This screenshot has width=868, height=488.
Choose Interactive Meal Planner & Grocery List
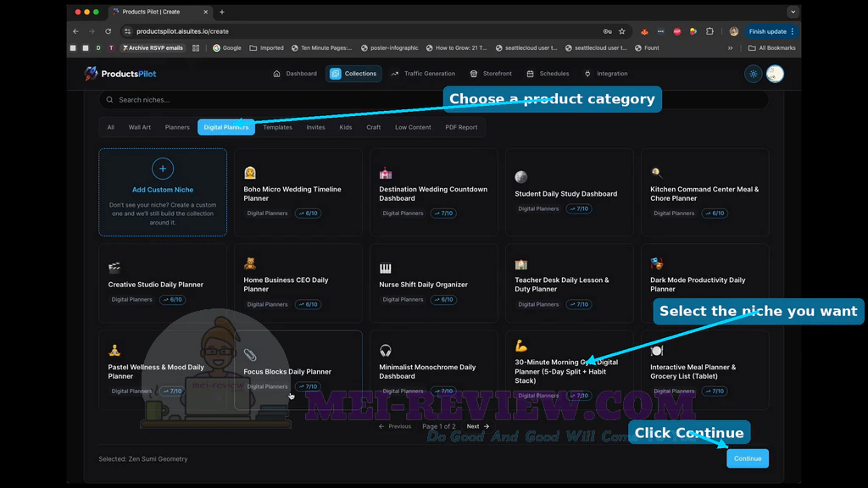(704, 370)
